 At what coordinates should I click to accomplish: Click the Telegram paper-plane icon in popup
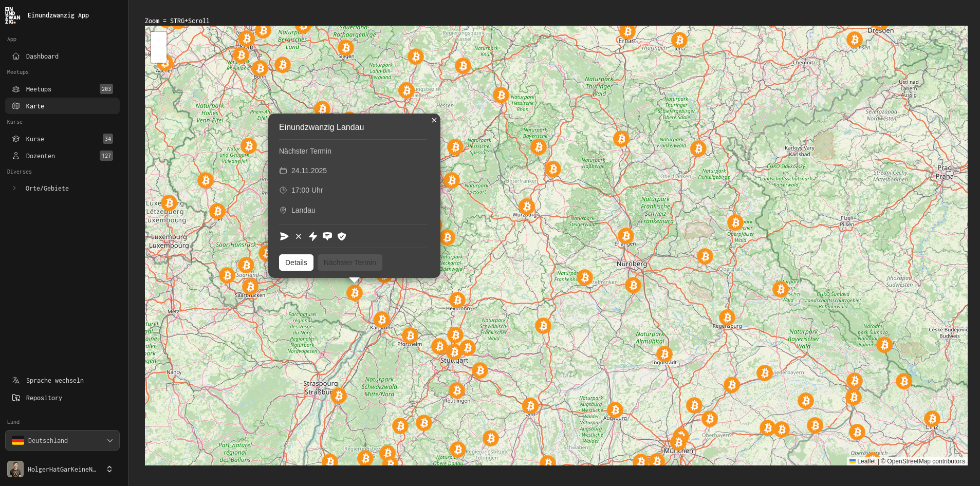click(284, 236)
